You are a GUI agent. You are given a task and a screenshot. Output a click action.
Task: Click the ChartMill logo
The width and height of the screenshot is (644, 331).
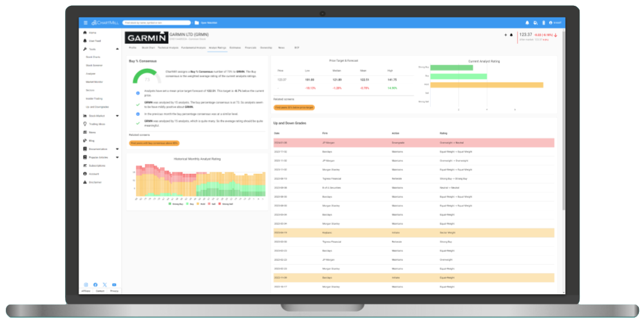tap(105, 23)
